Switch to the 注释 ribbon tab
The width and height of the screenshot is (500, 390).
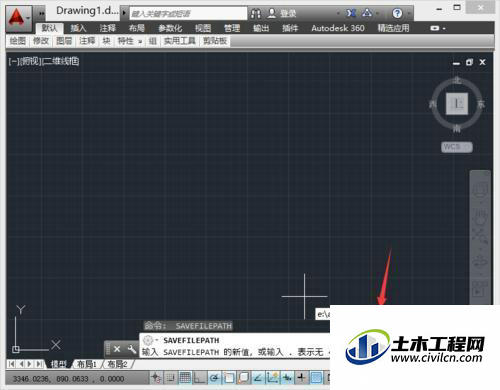point(107,28)
